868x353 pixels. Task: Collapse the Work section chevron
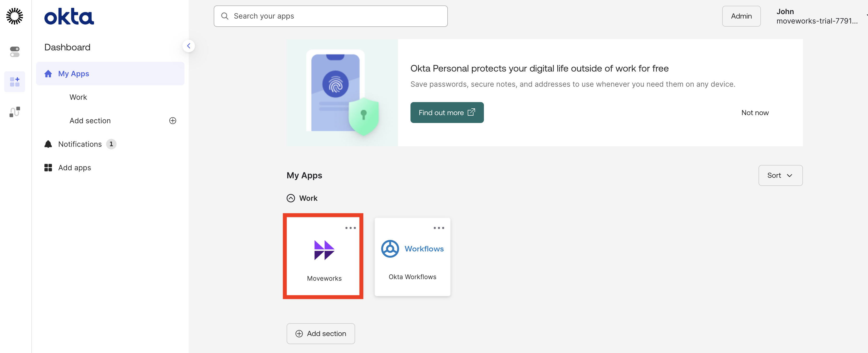(x=291, y=198)
